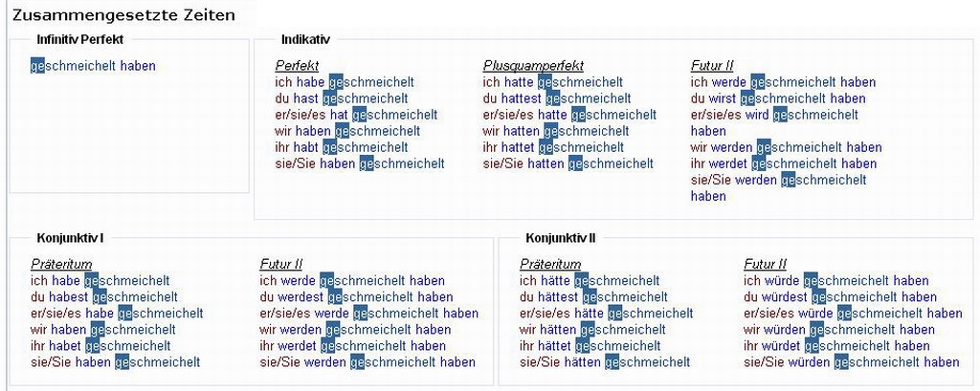Click the 'ich hätte geschmeichelt' form
Image resolution: width=980 pixels, height=391 pixels.
[x=590, y=281]
